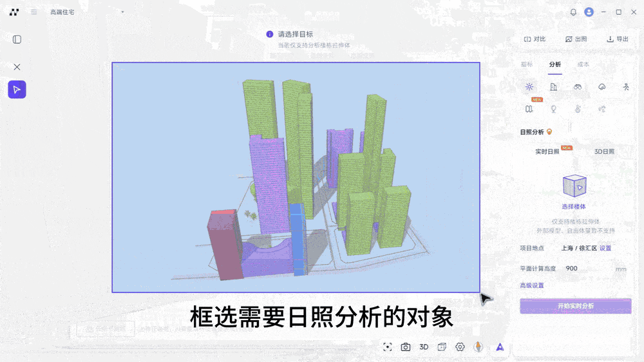Click the camera screenshot icon
The width and height of the screenshot is (644, 362).
(406, 347)
